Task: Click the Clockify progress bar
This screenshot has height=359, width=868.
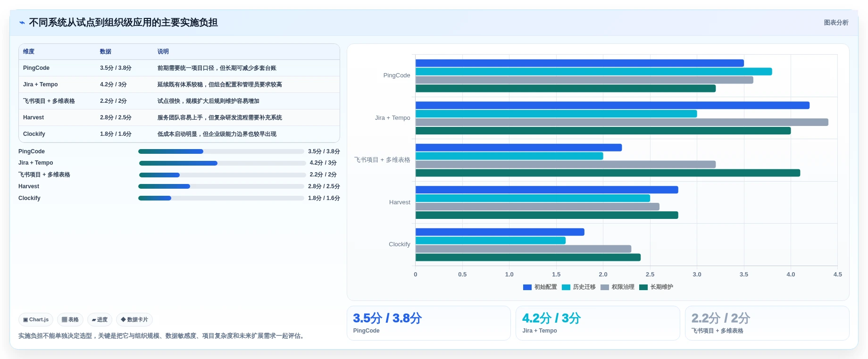Action: point(221,198)
